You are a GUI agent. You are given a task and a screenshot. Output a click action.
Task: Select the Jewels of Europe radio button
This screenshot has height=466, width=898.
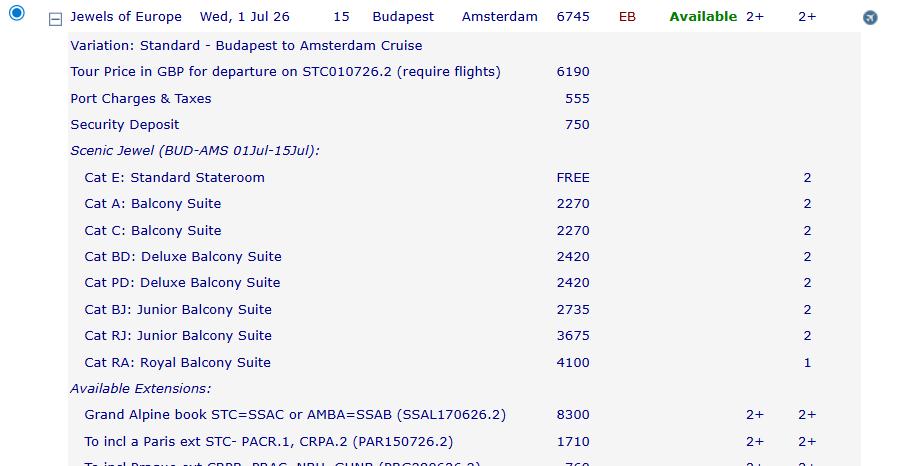point(16,15)
